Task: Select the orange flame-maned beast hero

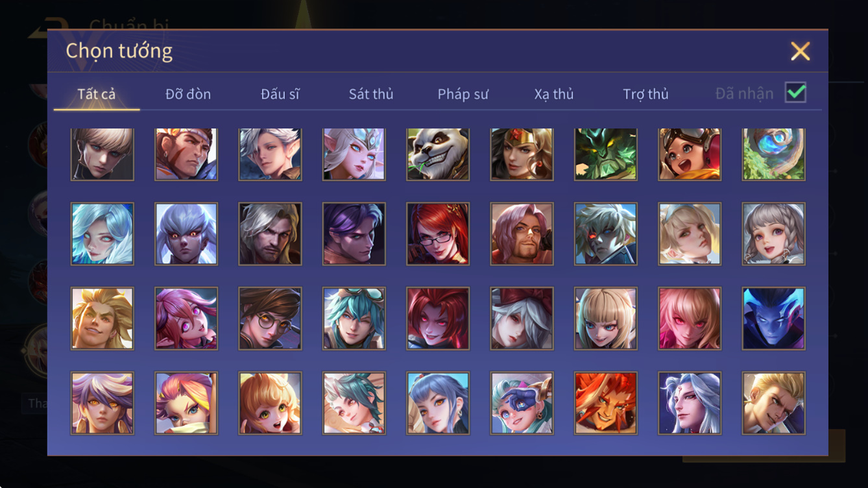Action: click(x=606, y=403)
